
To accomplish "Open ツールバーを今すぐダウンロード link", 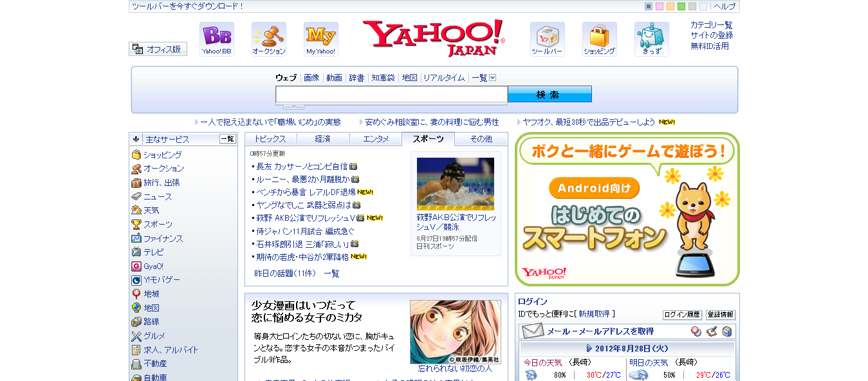I will 188,6.
